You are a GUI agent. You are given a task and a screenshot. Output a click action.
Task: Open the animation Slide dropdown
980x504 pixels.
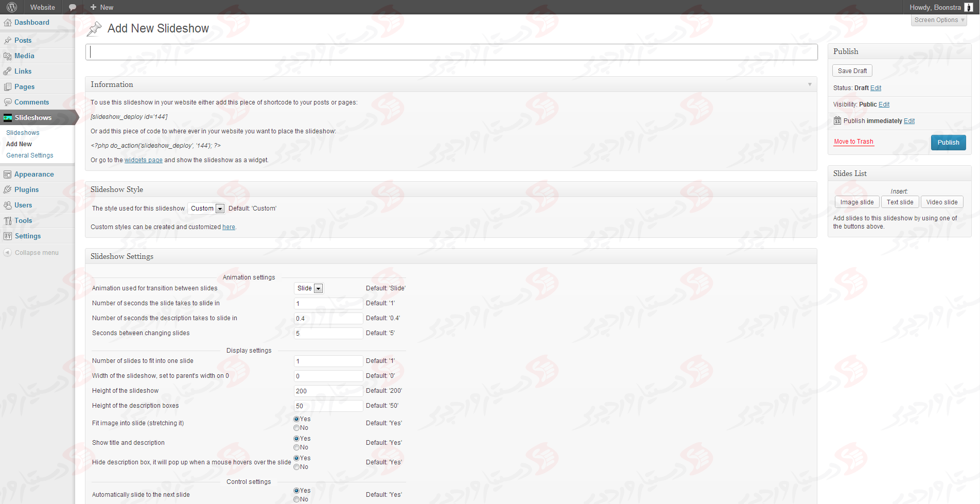(309, 288)
